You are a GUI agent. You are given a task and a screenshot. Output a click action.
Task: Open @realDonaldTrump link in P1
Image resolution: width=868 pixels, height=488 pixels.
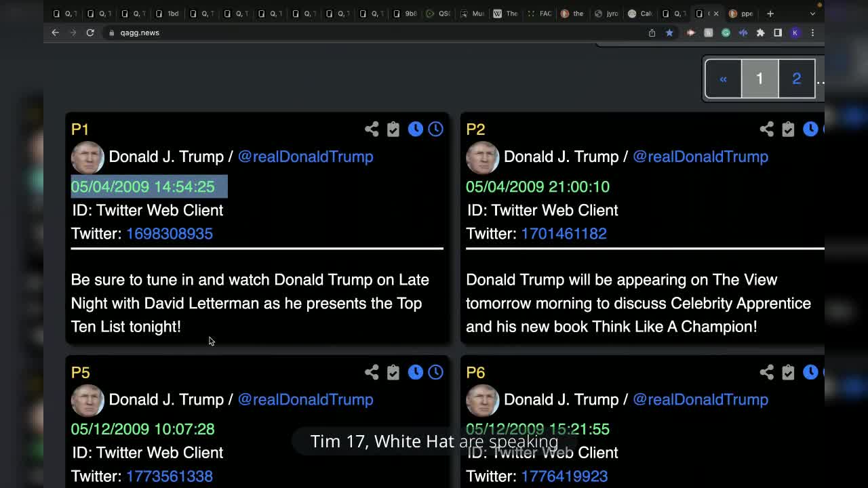point(305,157)
